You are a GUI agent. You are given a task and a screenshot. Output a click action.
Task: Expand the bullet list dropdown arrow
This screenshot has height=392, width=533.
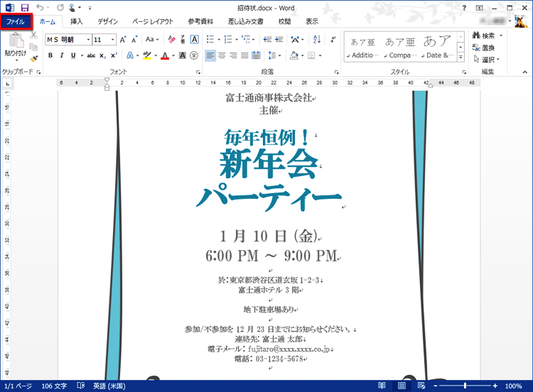(219, 40)
